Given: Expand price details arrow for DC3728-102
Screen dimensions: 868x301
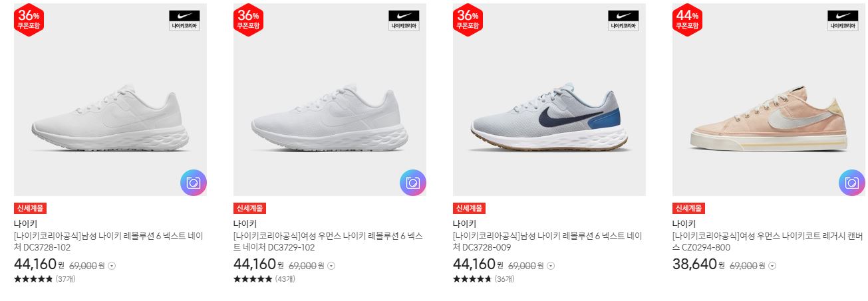Looking at the screenshot, I should 112,266.
